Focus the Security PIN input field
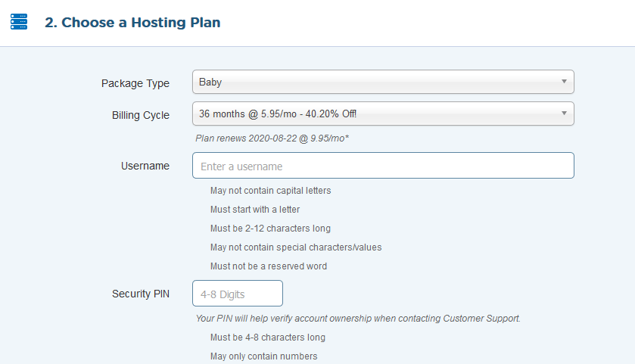Screen dimensions: 635x364 [238, 294]
